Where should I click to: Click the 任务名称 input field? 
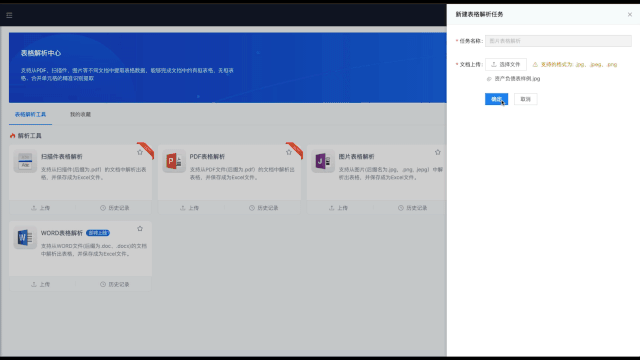click(x=558, y=41)
